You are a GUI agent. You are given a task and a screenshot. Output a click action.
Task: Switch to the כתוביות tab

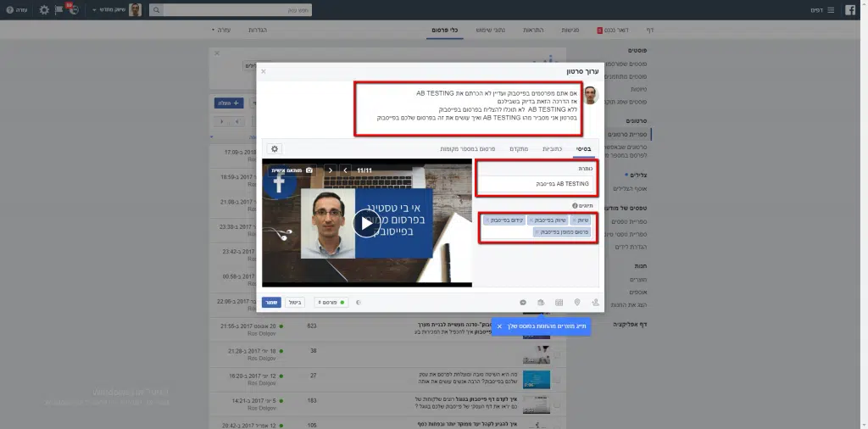(x=553, y=149)
